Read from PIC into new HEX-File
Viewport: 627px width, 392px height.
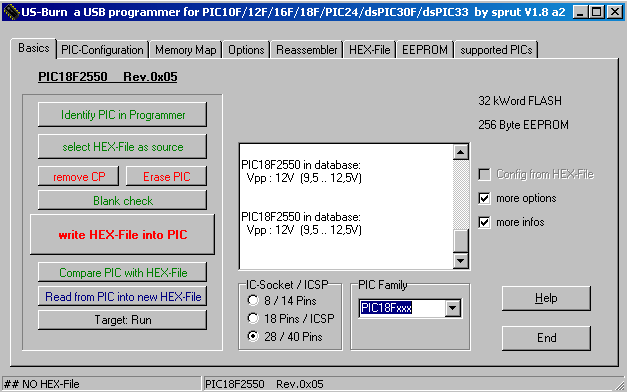[x=123, y=296]
